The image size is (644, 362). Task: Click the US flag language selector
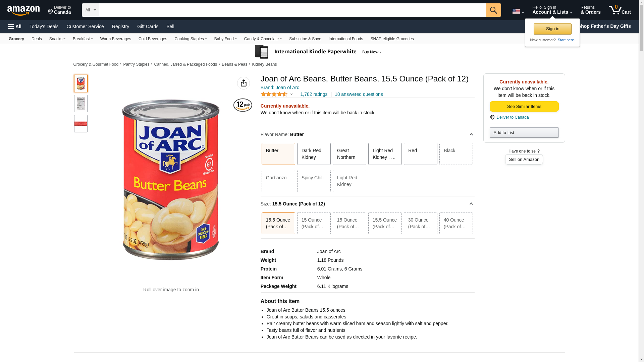pos(518,11)
